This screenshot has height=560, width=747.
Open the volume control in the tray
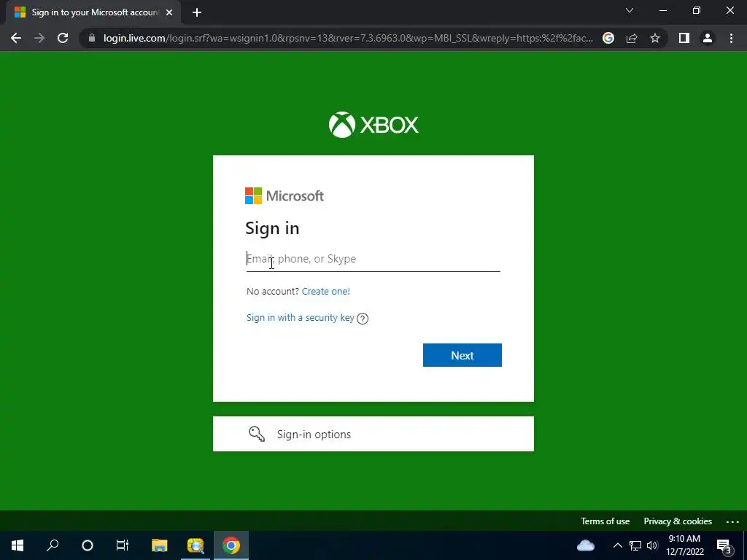click(x=652, y=545)
